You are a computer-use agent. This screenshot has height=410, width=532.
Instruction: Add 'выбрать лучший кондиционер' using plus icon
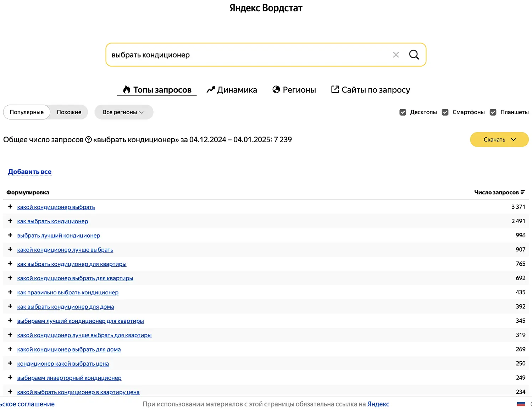pyautogui.click(x=10, y=235)
